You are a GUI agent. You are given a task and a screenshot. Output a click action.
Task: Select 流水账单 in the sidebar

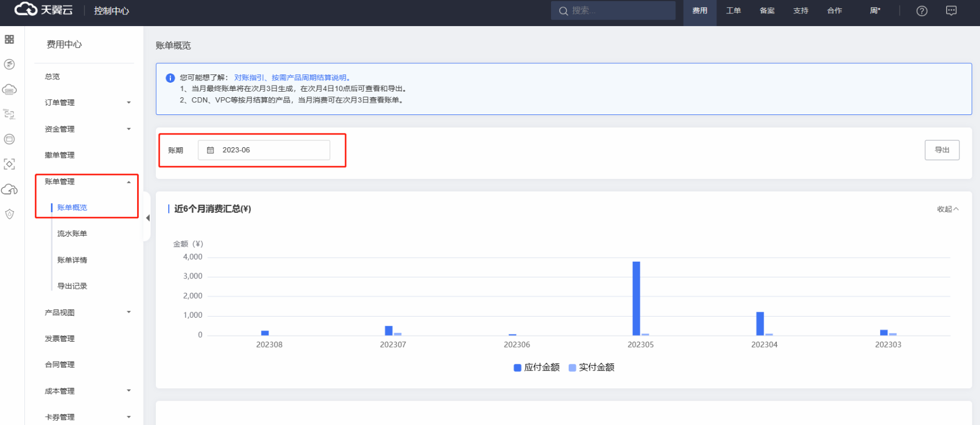72,234
